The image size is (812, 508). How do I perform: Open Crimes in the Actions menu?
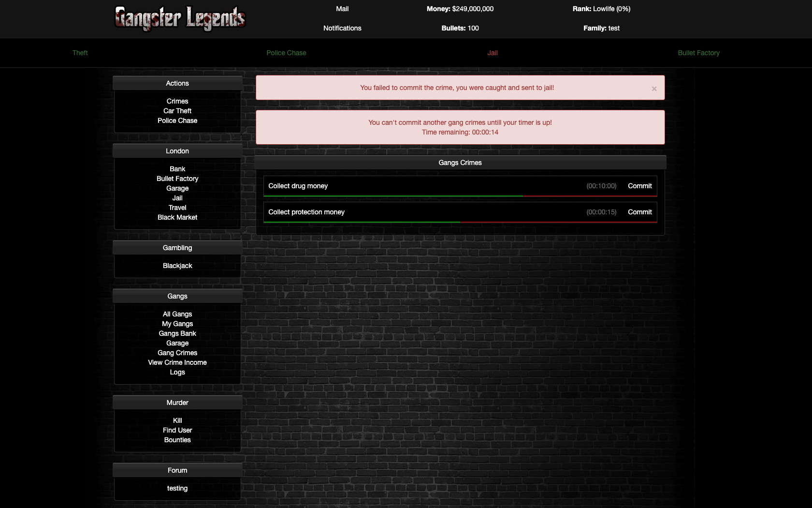(x=177, y=101)
